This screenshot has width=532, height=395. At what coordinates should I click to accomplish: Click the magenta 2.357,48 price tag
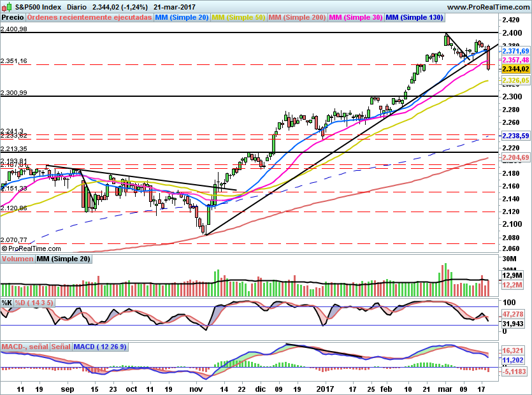[515, 60]
